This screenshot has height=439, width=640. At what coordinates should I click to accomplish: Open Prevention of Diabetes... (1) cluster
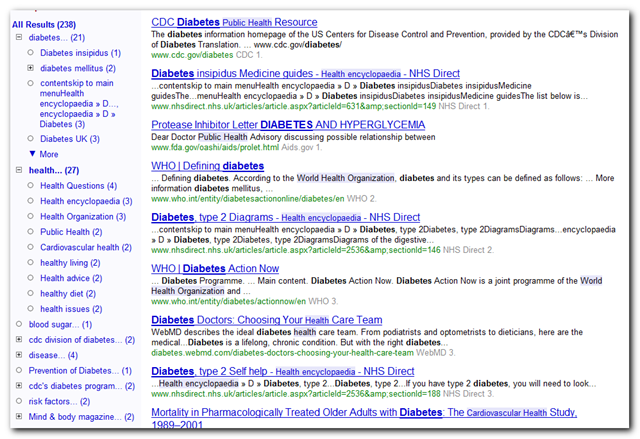(80, 370)
